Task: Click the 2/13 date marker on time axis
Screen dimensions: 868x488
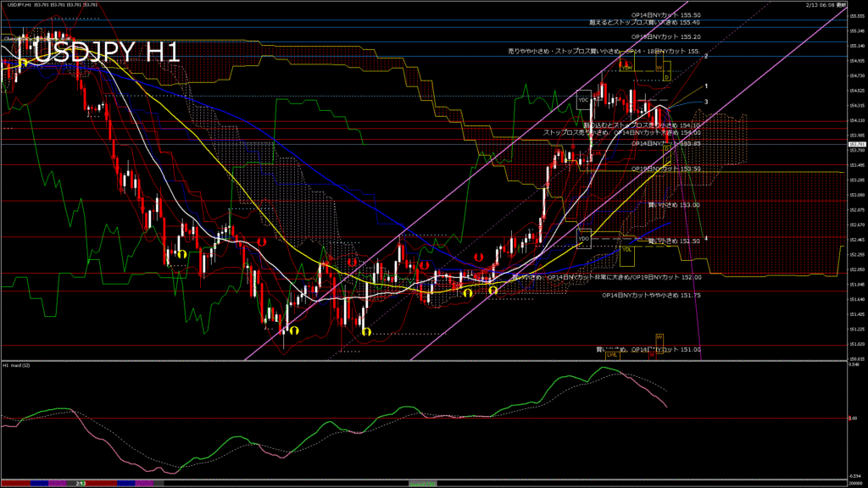Action: click(81, 483)
